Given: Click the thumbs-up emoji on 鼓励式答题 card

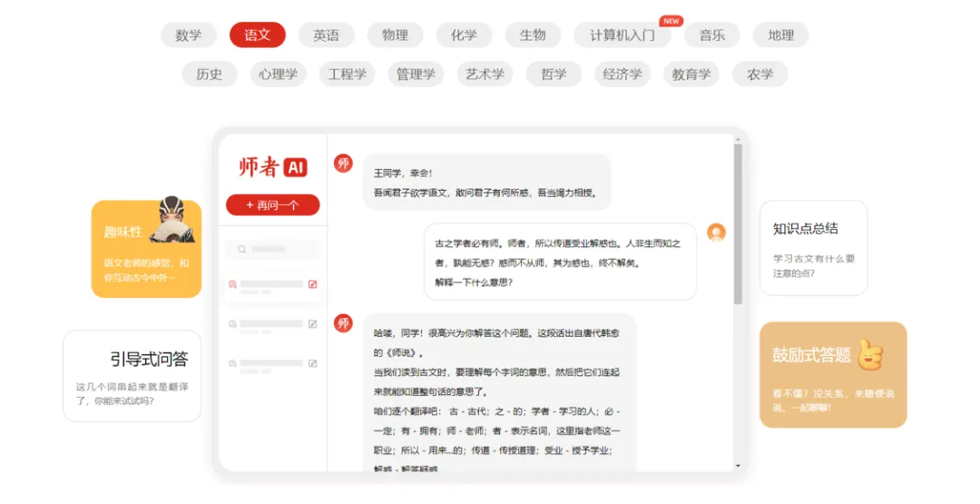Looking at the screenshot, I should point(870,355).
